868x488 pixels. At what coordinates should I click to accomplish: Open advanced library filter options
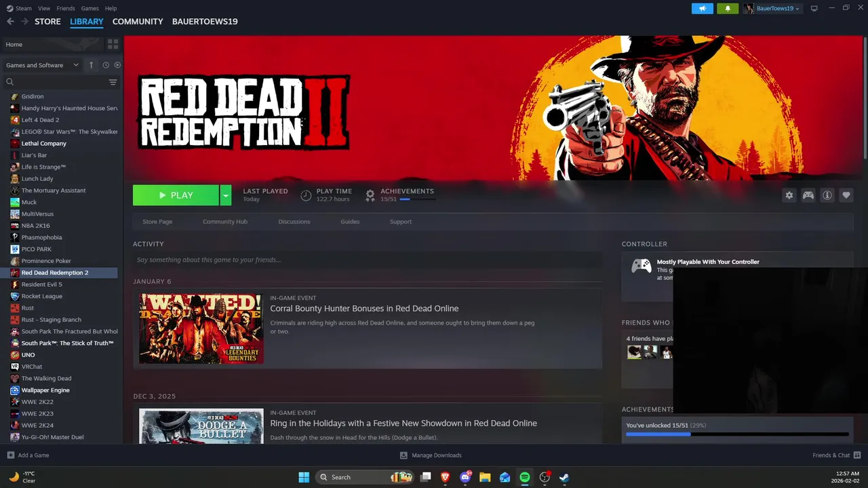[x=113, y=82]
